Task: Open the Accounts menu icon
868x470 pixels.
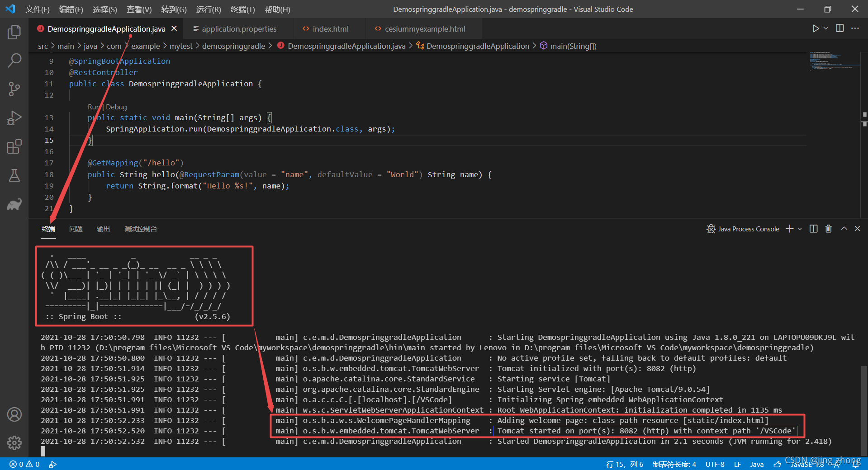Action: (x=14, y=414)
